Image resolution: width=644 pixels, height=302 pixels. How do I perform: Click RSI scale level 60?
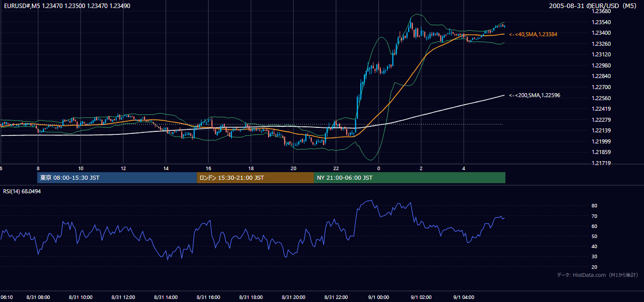(594, 226)
